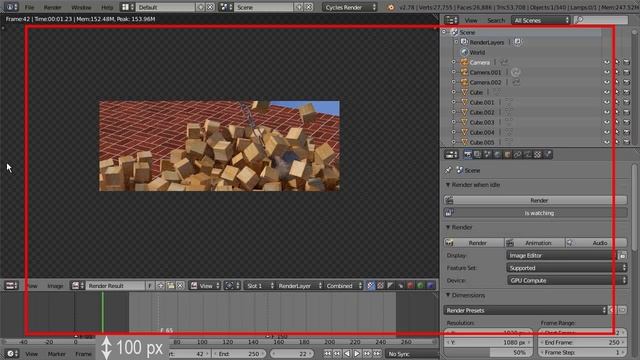Expand the RenderLayers tree node
Viewport: 640px width, 360px height.
[x=456, y=42]
